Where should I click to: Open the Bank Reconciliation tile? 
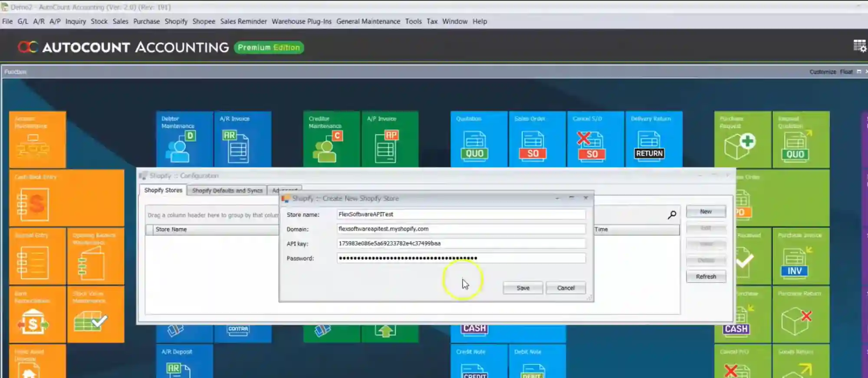[x=38, y=314]
